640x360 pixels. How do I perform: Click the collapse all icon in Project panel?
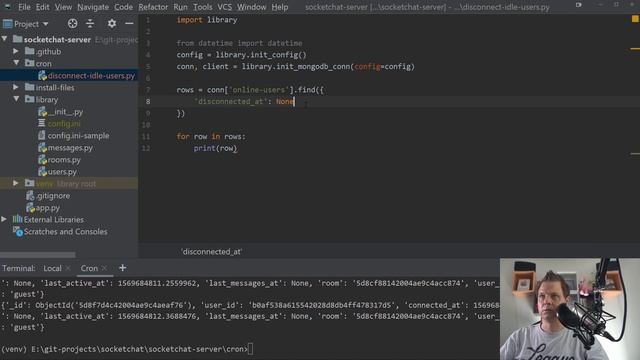coord(90,24)
